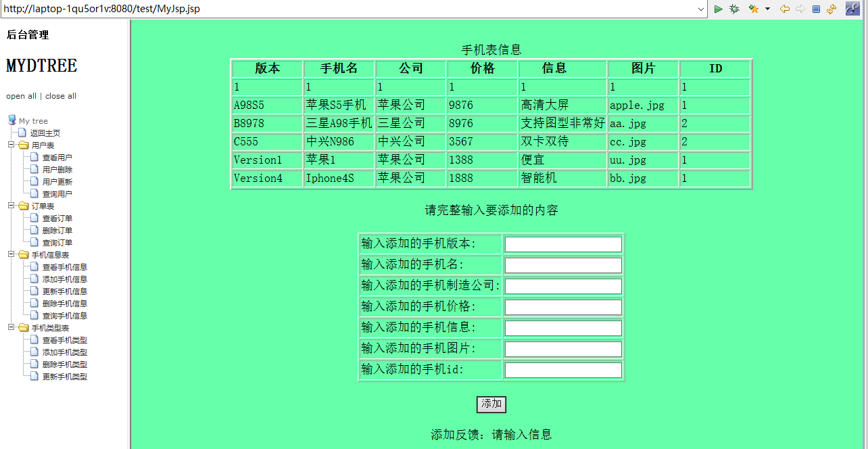Open 查询用户 from the tree
Image resolution: width=868 pixels, height=449 pixels.
coord(57,194)
